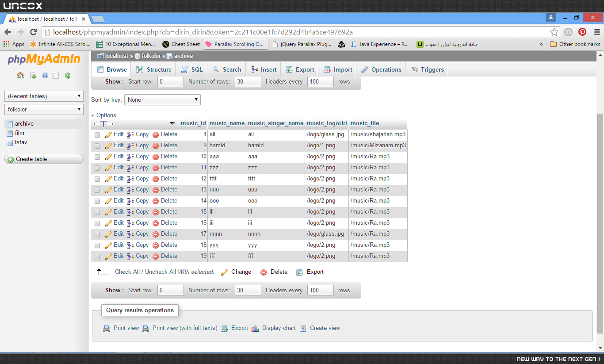Click the folkolor breadcrumb link
Viewport: 604px width, 364px height.
[x=151, y=56]
